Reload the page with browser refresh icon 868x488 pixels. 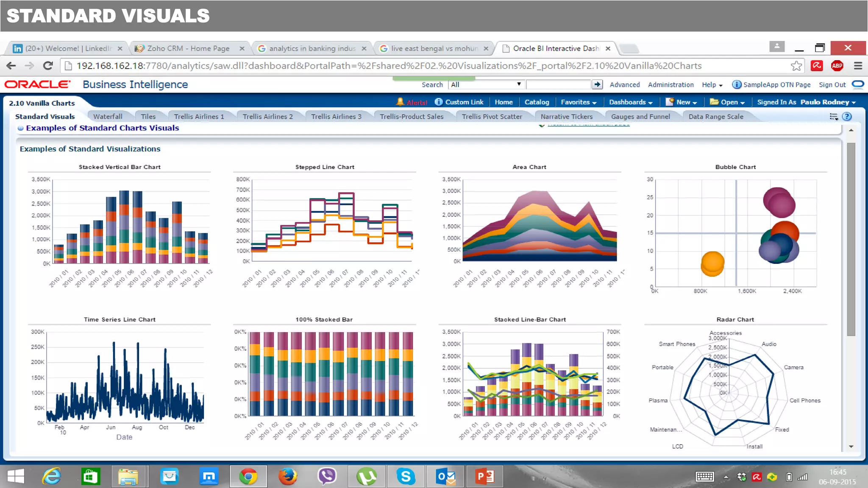pos(48,66)
